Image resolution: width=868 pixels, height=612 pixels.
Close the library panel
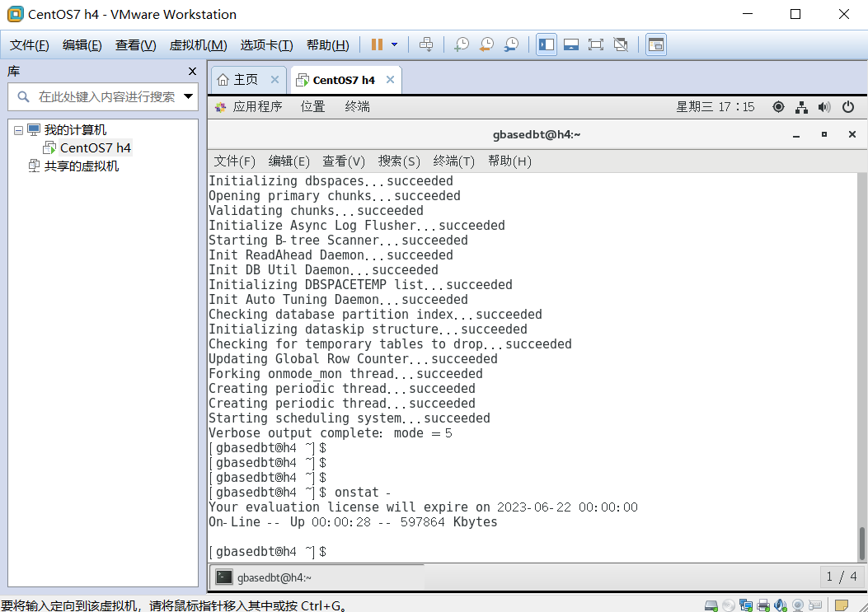point(192,71)
